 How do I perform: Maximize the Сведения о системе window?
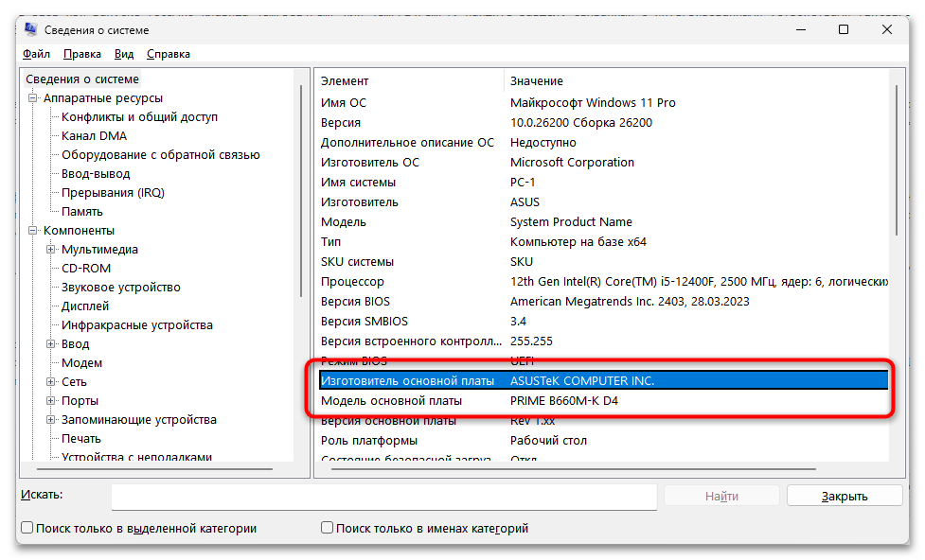(x=843, y=30)
